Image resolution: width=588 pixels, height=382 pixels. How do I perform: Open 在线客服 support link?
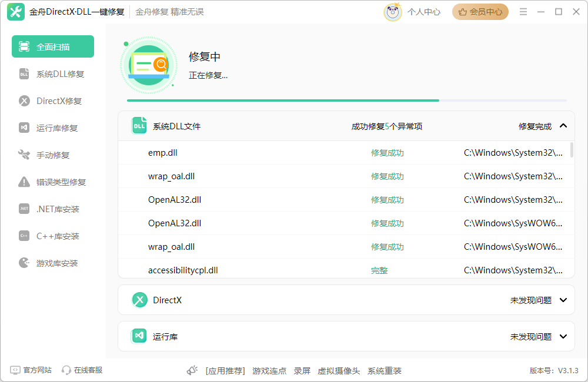pyautogui.click(x=88, y=370)
